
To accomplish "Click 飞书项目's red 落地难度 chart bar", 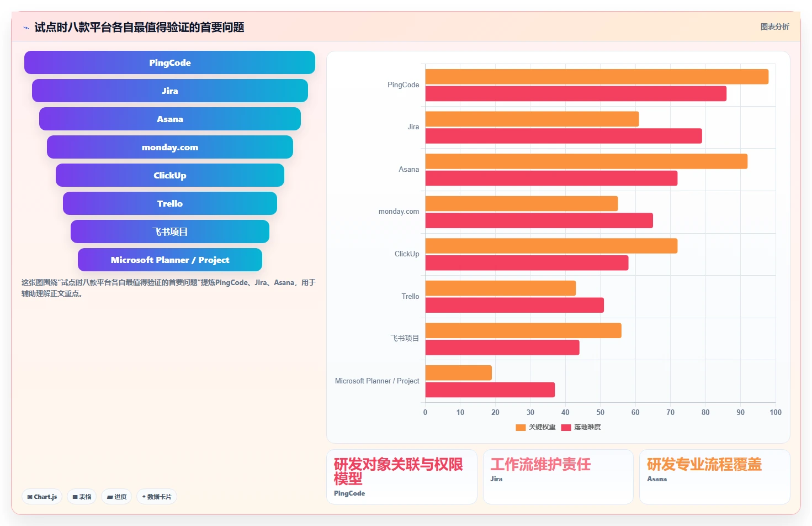I will [x=502, y=347].
